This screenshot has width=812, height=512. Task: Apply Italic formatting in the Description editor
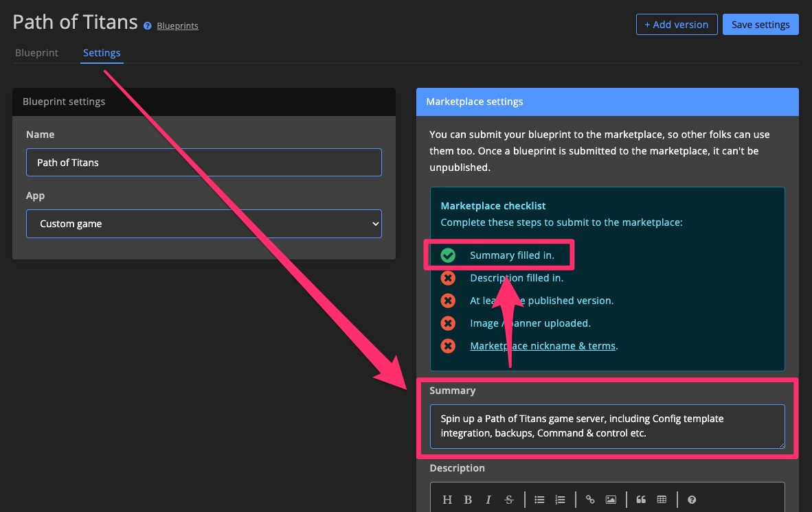(488, 500)
